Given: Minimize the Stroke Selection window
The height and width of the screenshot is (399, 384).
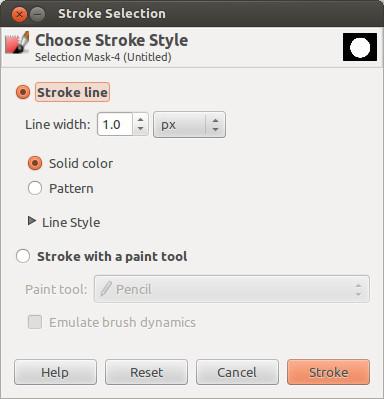Looking at the screenshot, I should click(37, 14).
